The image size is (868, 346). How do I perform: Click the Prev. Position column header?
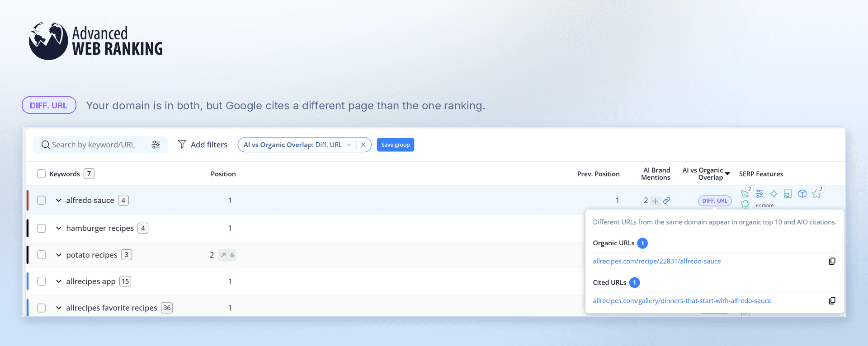click(598, 174)
